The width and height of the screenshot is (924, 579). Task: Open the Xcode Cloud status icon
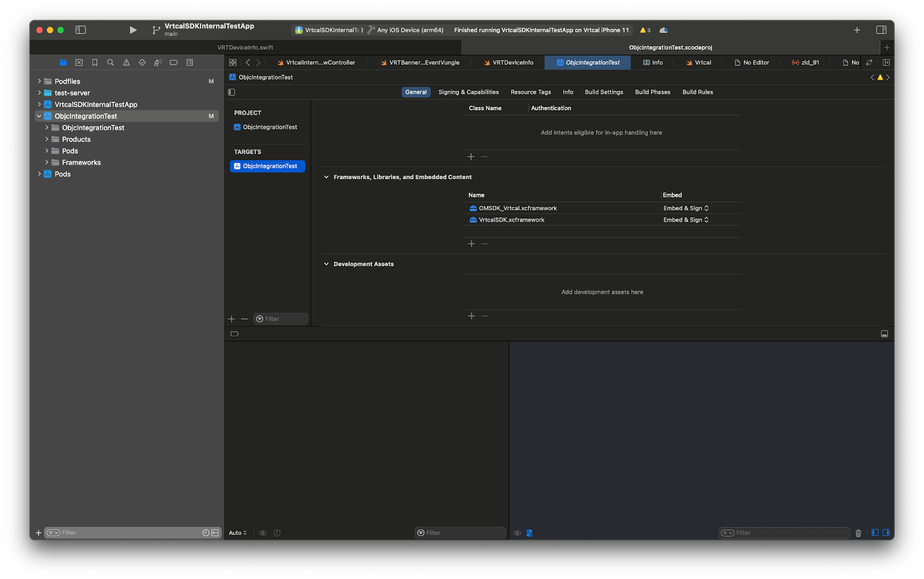point(664,30)
